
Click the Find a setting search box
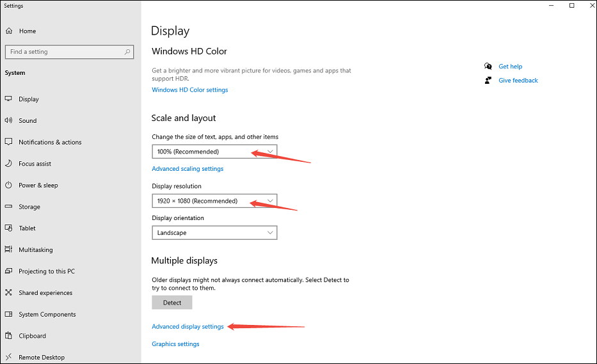[69, 52]
